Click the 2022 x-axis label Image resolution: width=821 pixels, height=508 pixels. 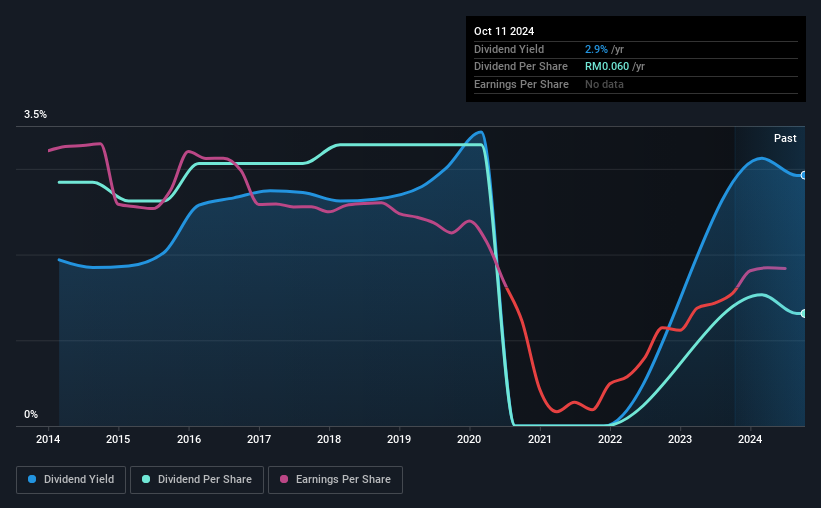pos(610,439)
